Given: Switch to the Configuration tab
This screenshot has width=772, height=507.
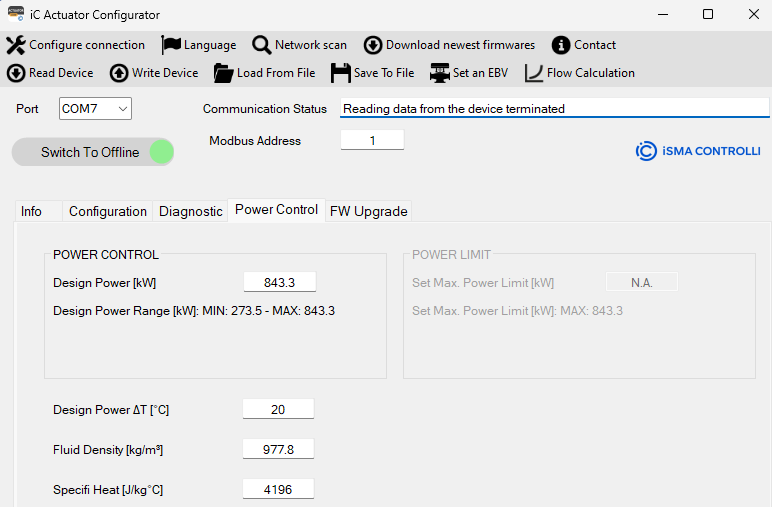Looking at the screenshot, I should 107,211.
